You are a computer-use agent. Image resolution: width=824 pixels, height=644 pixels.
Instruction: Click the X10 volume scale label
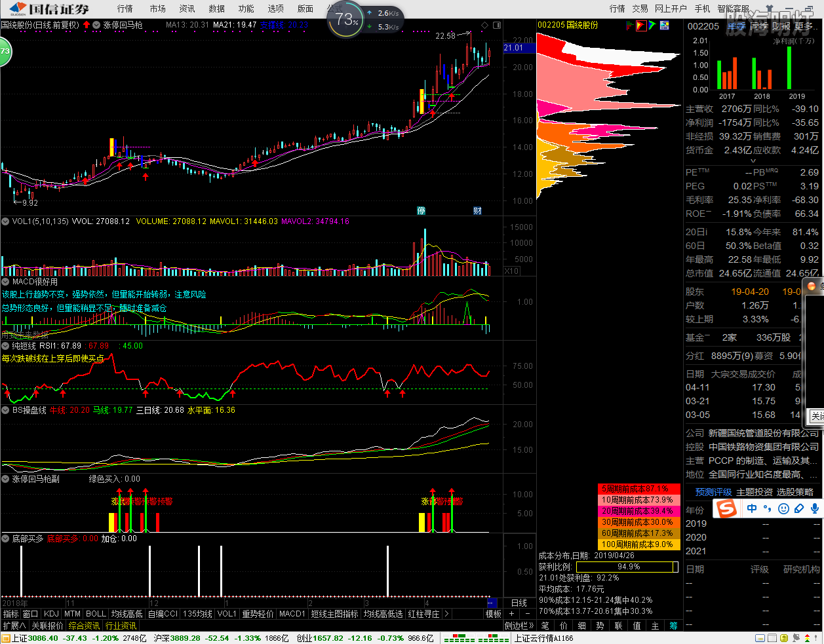point(512,271)
